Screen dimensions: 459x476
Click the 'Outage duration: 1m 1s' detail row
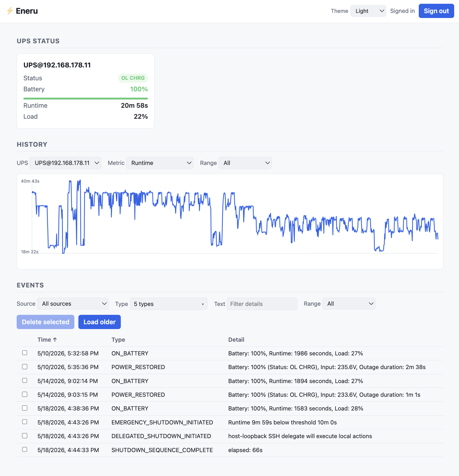[x=324, y=395]
